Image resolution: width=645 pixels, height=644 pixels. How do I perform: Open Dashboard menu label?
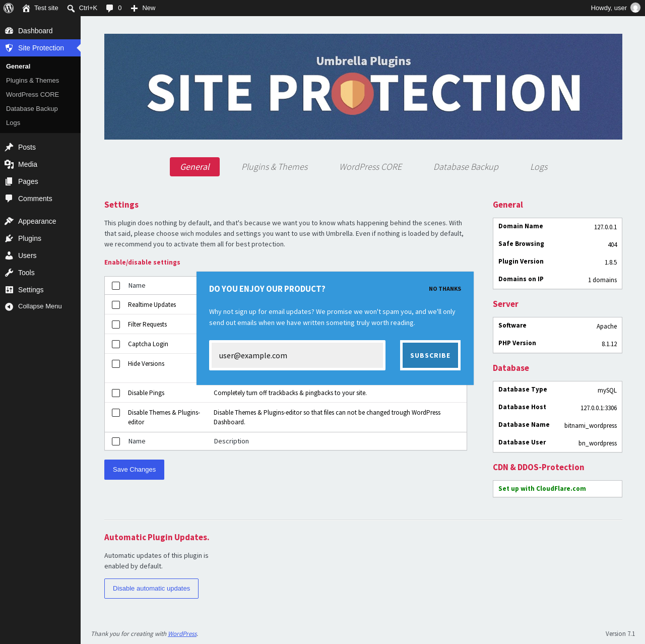click(x=35, y=31)
